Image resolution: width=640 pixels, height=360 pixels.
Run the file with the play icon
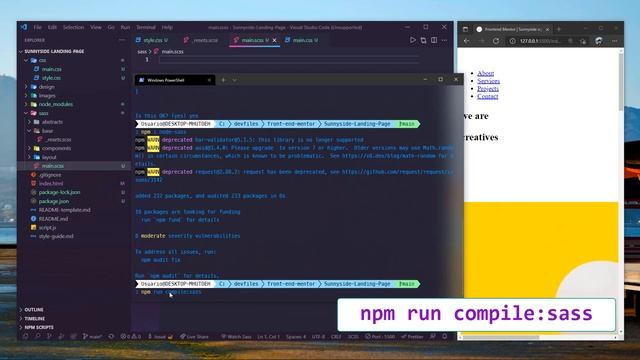[x=413, y=40]
